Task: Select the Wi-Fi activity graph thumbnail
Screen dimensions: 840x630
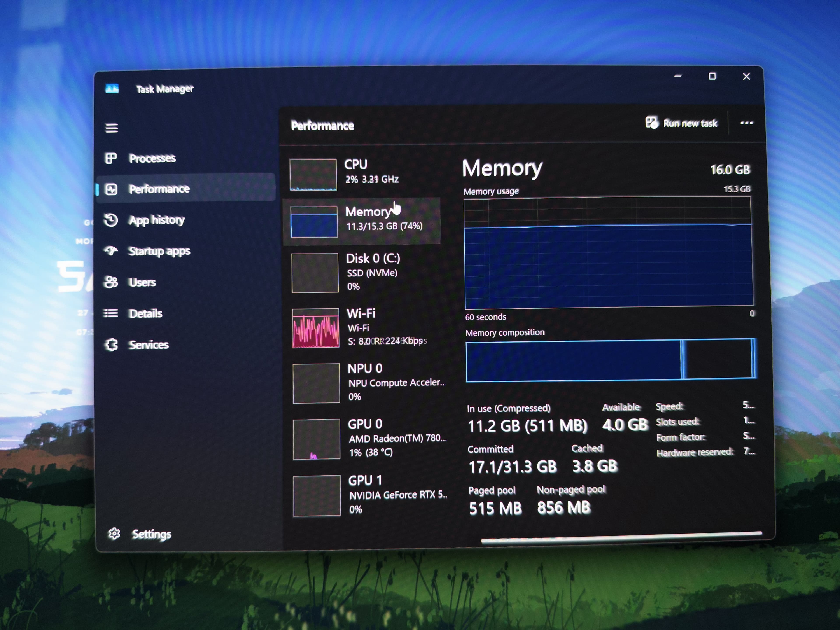Action: click(x=316, y=328)
